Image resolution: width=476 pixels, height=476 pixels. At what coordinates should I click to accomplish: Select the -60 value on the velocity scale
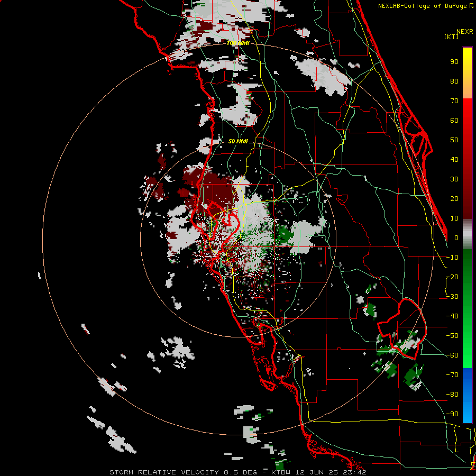pyautogui.click(x=452, y=355)
